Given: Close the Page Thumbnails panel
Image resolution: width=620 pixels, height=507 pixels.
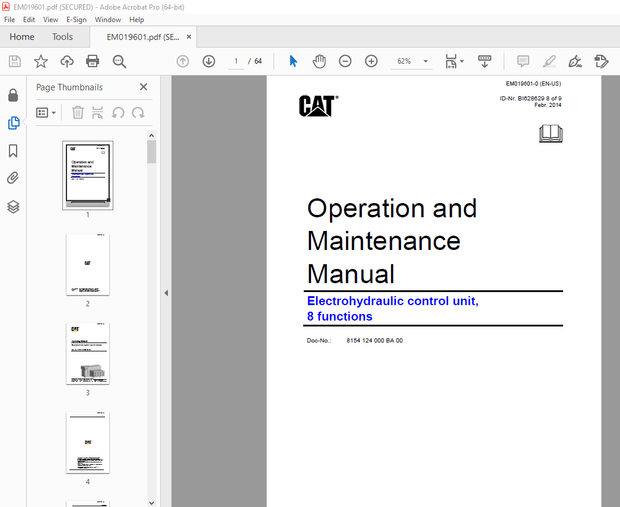Looking at the screenshot, I should click(144, 87).
